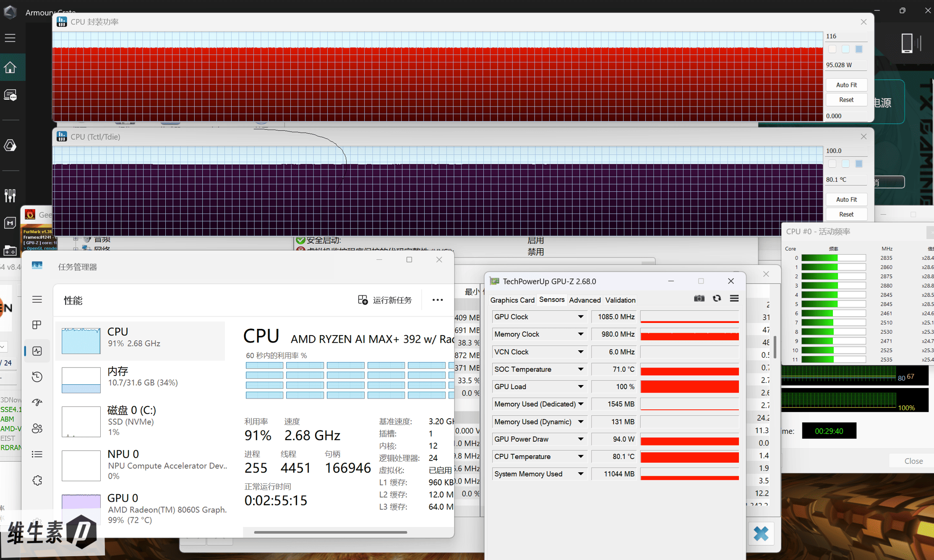This screenshot has width=934, height=560.
Task: Click Reset in CPU Tctl/Tdie graph
Action: [846, 214]
